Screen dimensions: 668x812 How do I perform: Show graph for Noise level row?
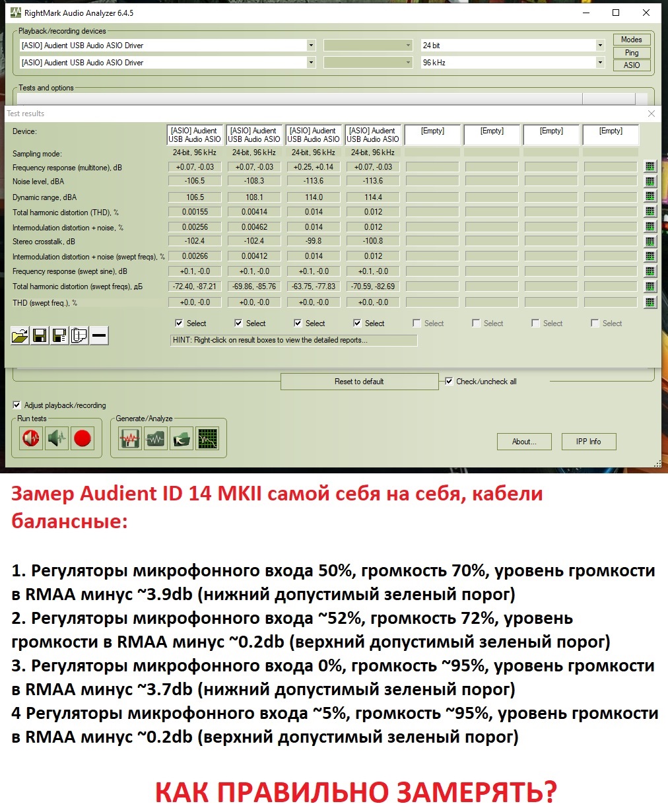pyautogui.click(x=650, y=182)
